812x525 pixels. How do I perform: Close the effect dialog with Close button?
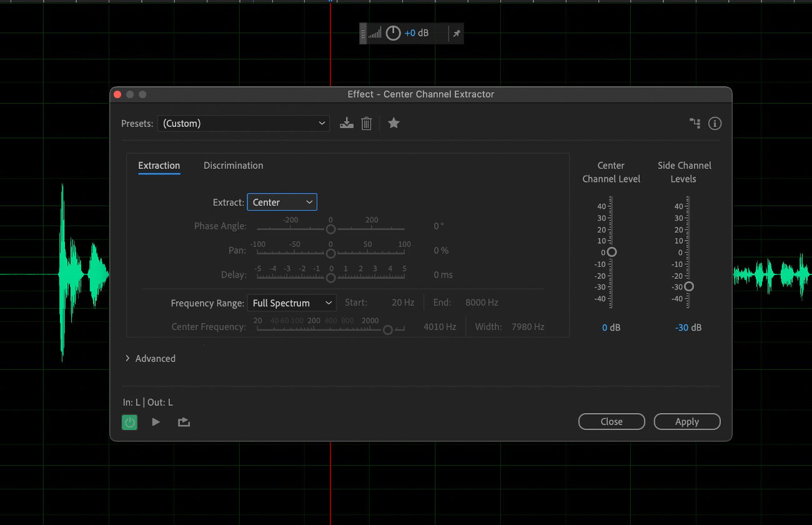pos(611,421)
